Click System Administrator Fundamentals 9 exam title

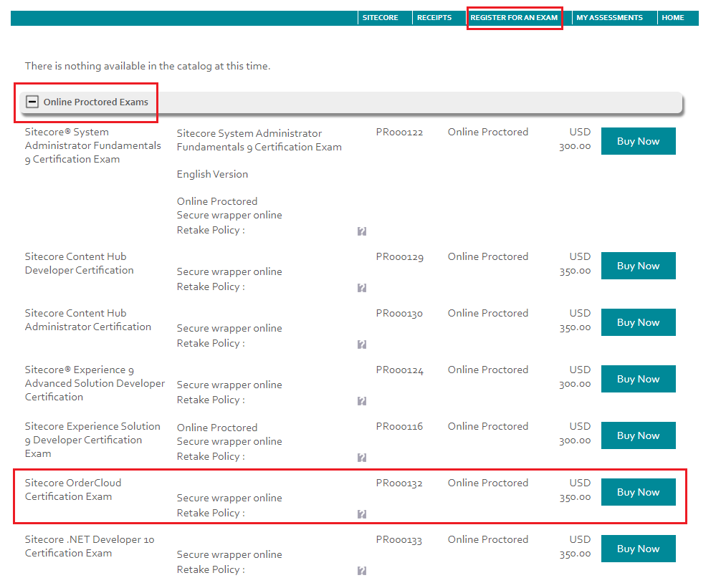[x=93, y=145]
